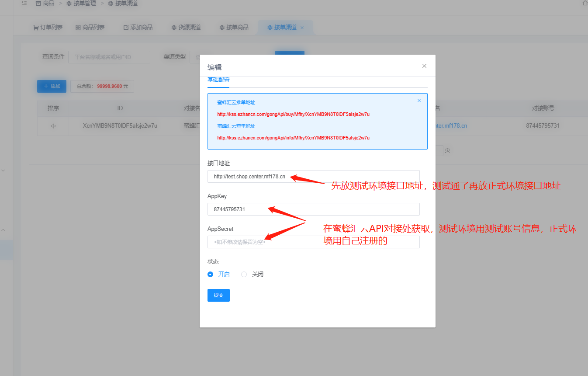This screenshot has height=376, width=588.
Task: Select the 关闭 status radio button
Action: (244, 275)
